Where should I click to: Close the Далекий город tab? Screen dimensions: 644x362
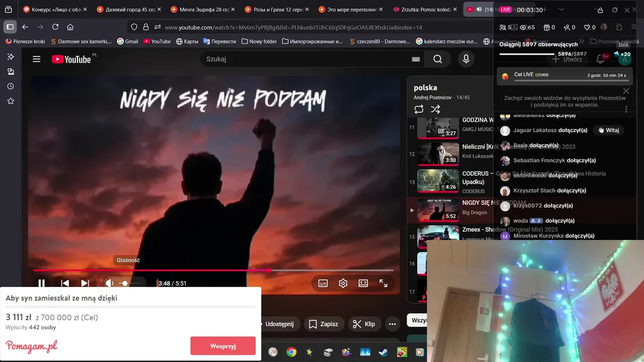coord(159,10)
